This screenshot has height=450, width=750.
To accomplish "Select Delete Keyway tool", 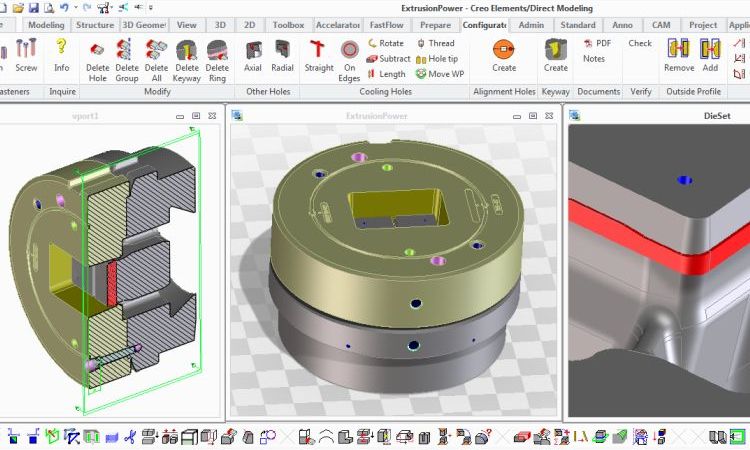I will tap(187, 61).
